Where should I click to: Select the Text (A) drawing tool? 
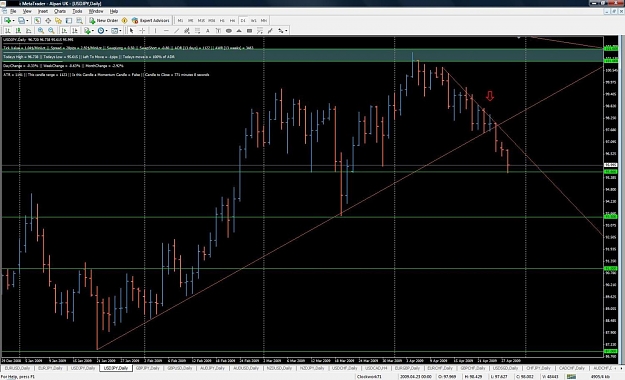[x=208, y=30]
